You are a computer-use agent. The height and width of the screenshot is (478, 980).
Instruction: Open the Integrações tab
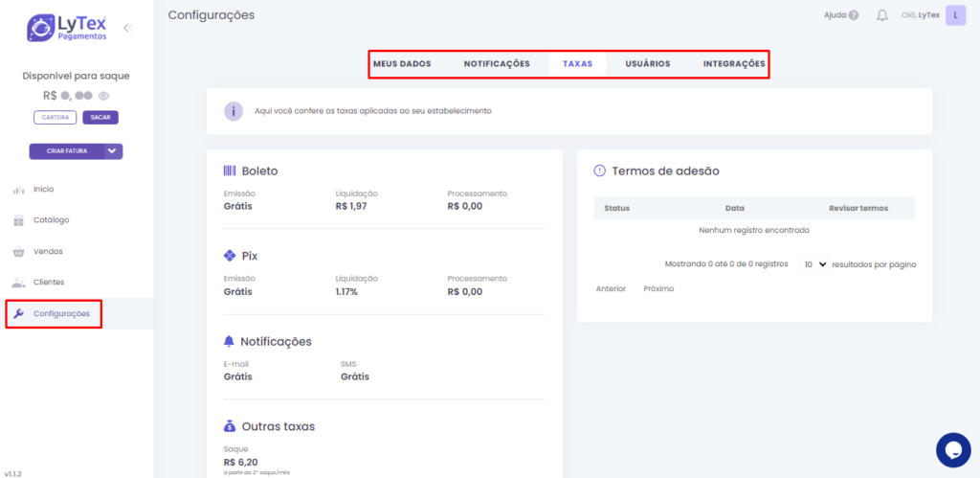pyautogui.click(x=734, y=64)
